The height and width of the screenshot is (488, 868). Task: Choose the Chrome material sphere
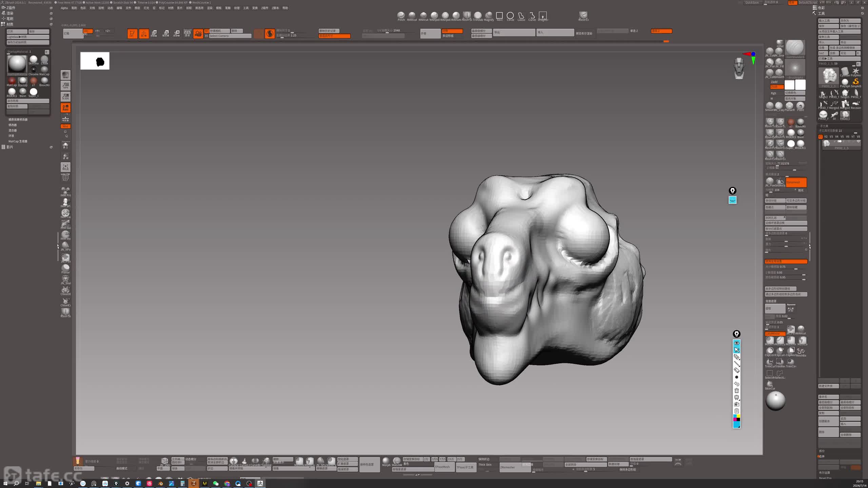pyautogui.click(x=33, y=70)
